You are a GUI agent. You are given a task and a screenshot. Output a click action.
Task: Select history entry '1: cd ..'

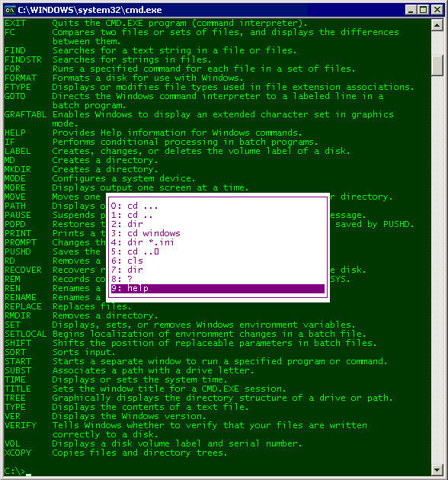point(218,215)
